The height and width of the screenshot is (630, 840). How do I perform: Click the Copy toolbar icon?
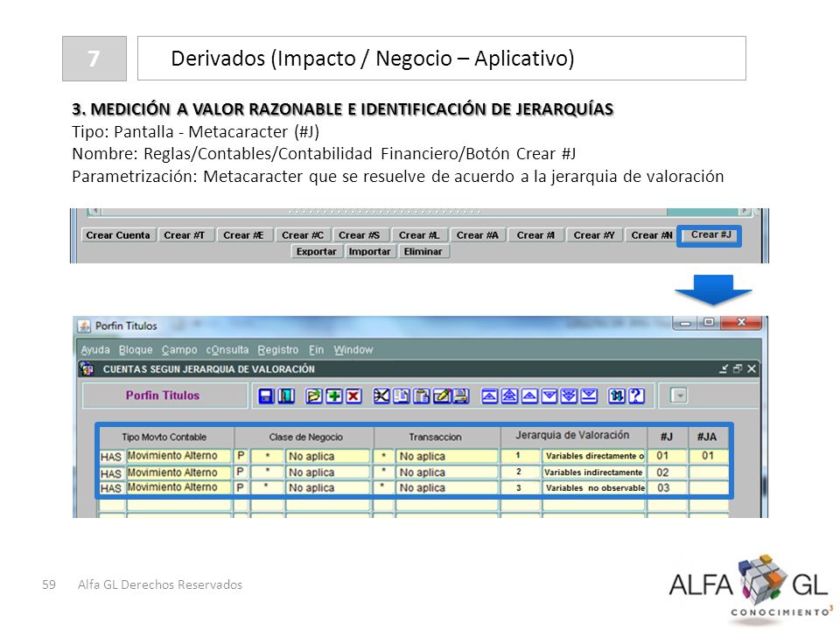coord(402,395)
